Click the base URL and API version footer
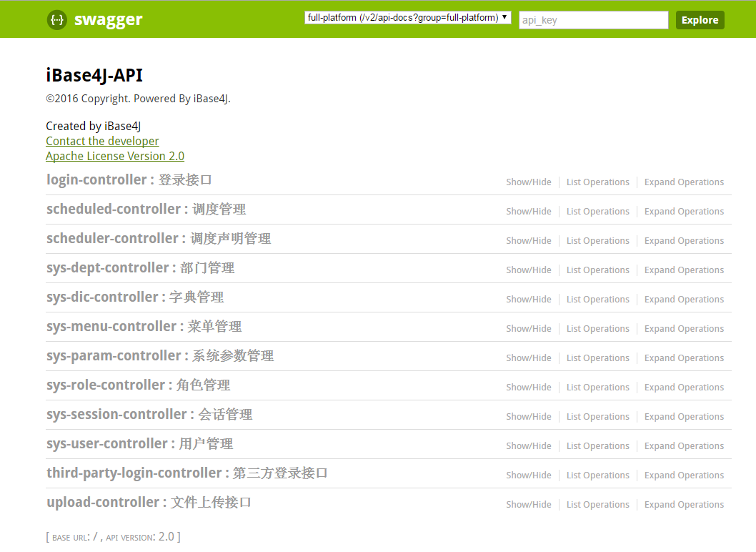This screenshot has height=552, width=756. pyautogui.click(x=114, y=536)
